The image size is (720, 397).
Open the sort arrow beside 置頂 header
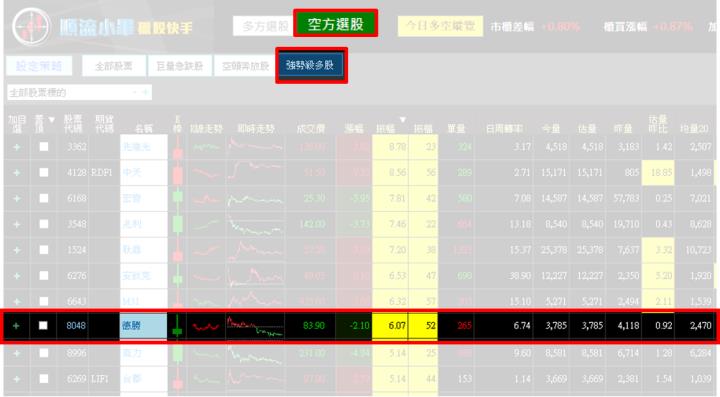coord(51,120)
